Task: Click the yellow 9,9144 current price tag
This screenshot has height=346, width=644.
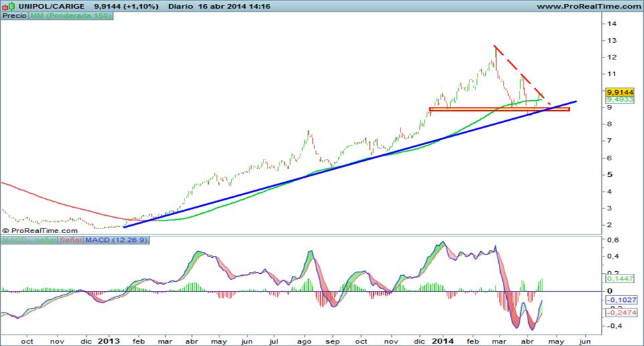Action: point(620,92)
